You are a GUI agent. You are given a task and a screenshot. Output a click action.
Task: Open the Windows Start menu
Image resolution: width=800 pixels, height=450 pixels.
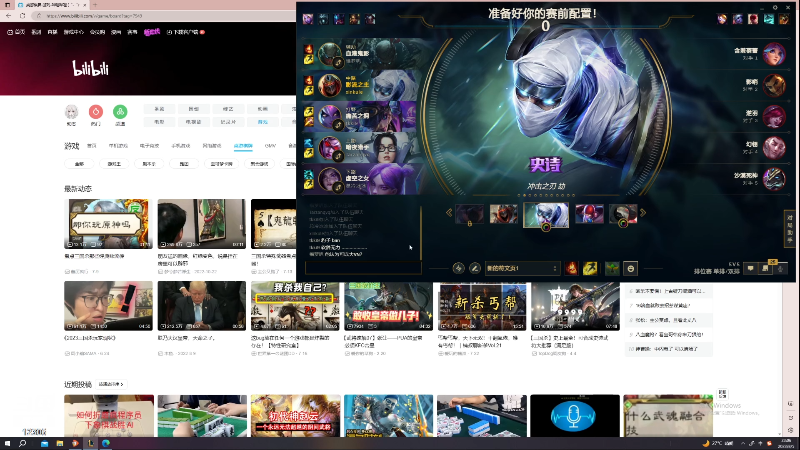click(x=8, y=443)
